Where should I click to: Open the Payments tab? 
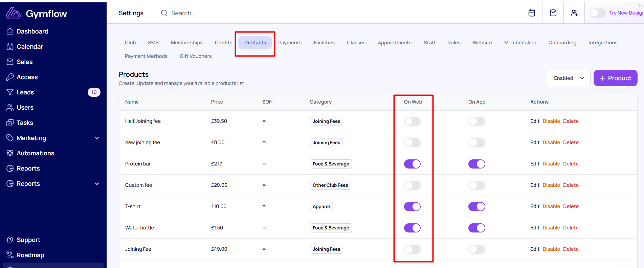pyautogui.click(x=290, y=43)
